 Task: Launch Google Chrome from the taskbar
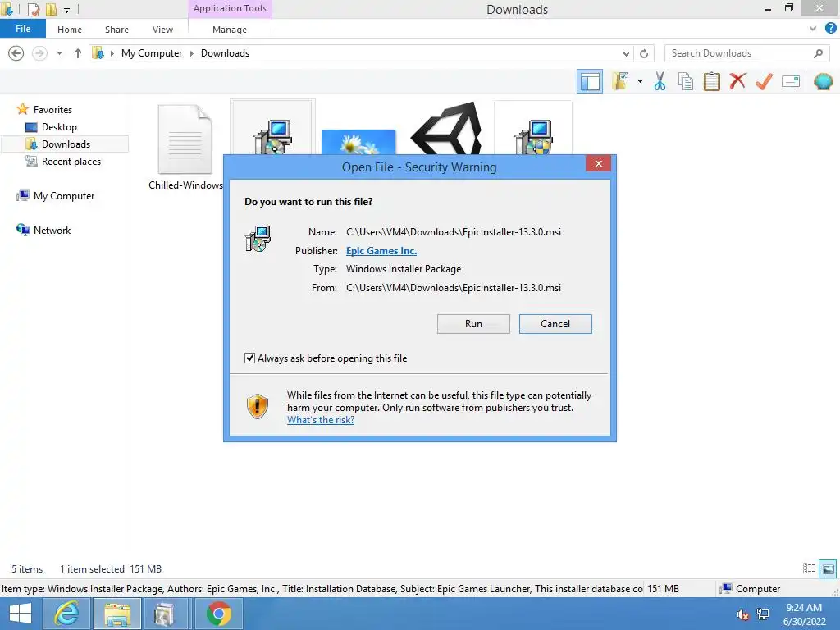218,614
